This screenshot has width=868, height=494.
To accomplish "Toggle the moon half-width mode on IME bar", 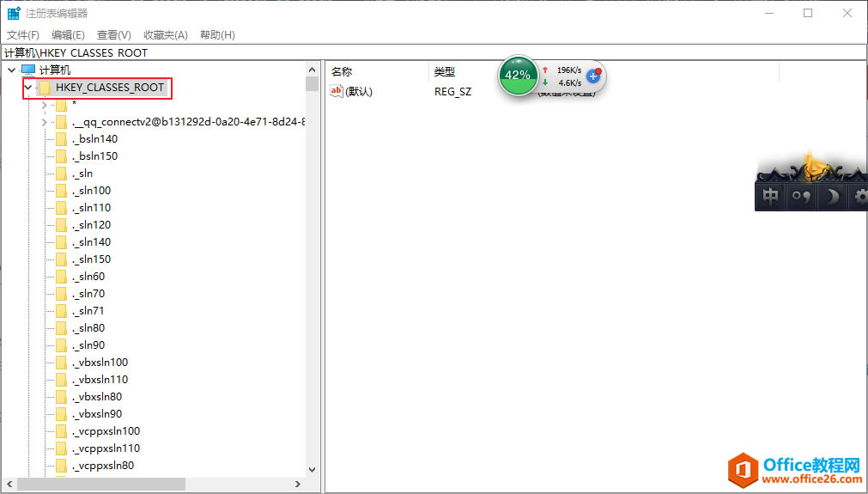I will (x=832, y=196).
